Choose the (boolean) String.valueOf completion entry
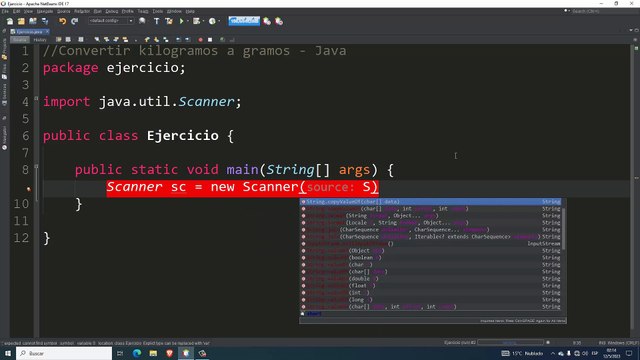This screenshot has height=360, width=640. [x=431, y=258]
